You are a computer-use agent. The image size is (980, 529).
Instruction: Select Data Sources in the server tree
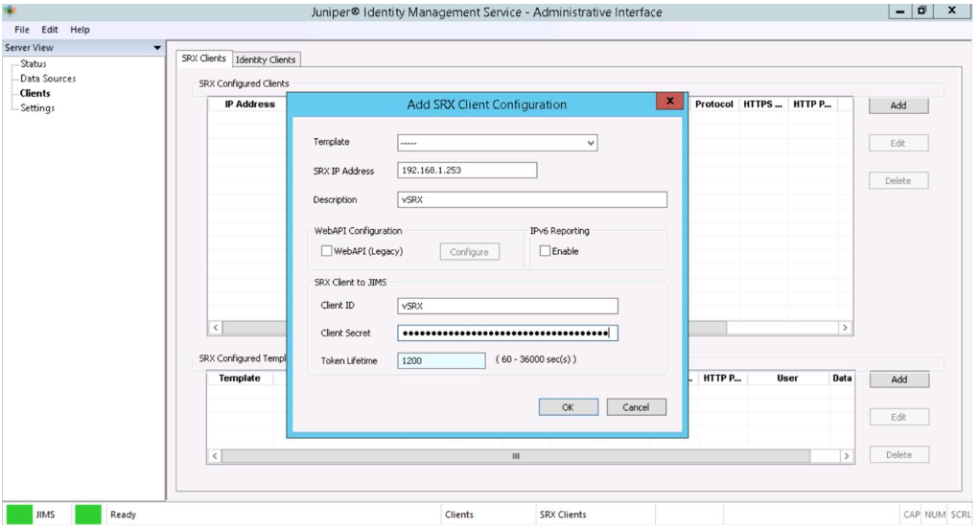point(47,79)
